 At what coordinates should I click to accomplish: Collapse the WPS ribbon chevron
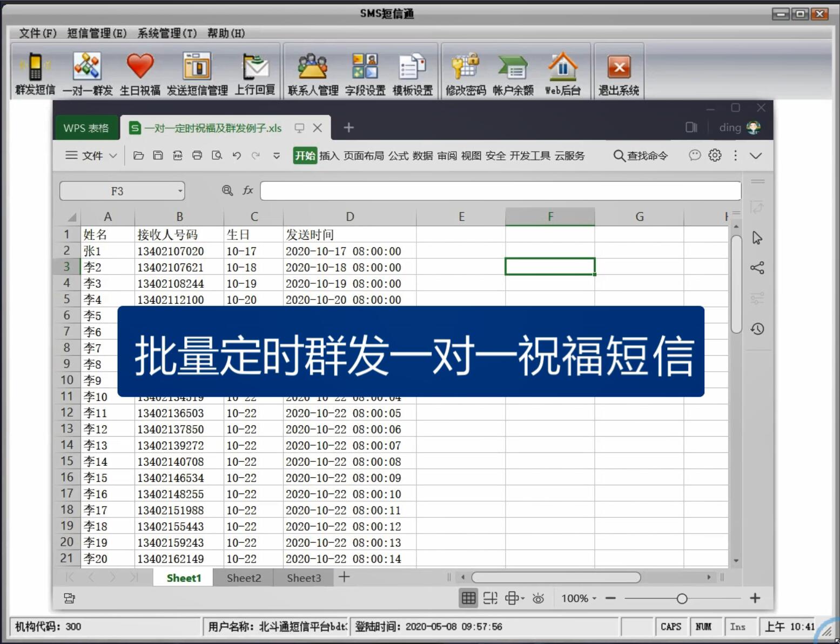(756, 156)
